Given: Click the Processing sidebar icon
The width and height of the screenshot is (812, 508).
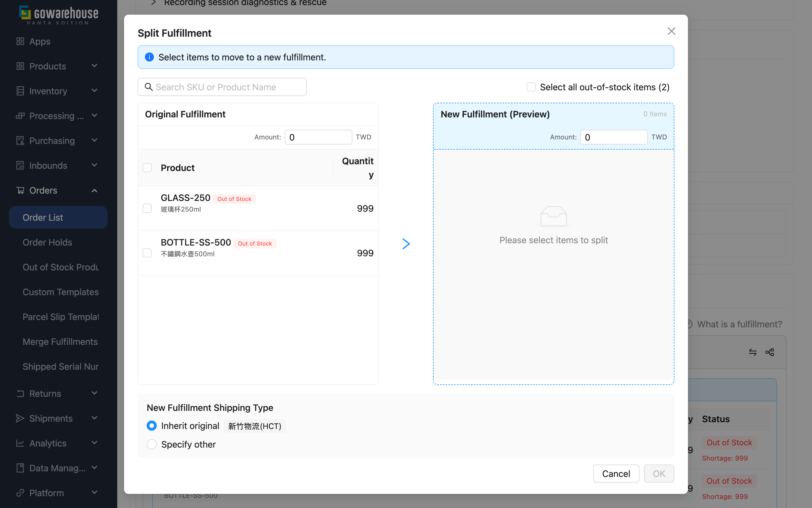Looking at the screenshot, I should (20, 116).
